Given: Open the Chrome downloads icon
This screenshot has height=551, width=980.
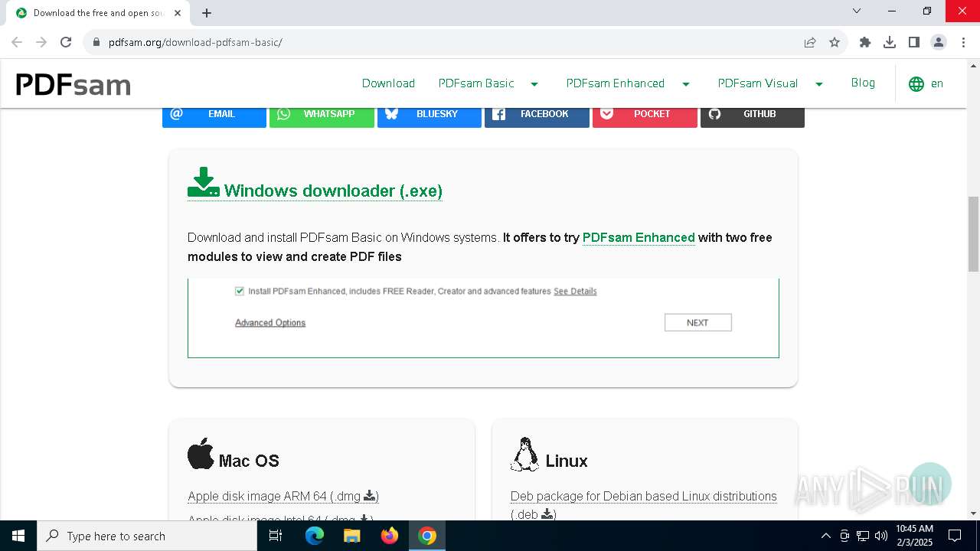Looking at the screenshot, I should coord(890,42).
